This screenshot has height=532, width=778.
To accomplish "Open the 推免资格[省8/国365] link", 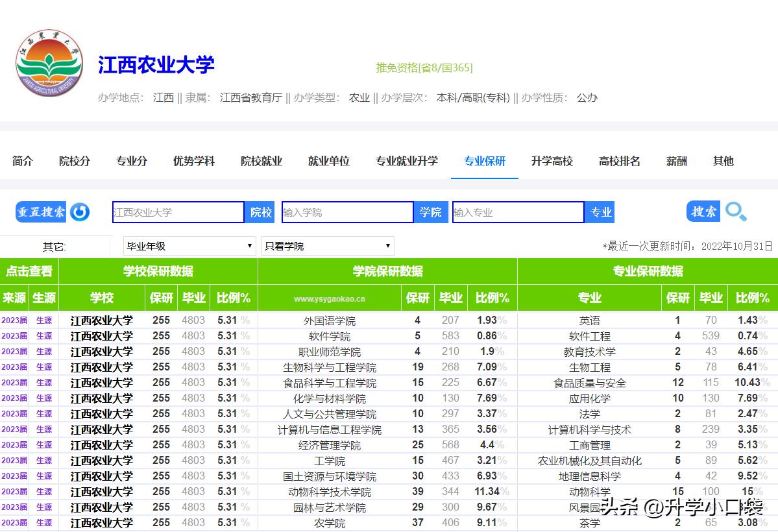I will (424, 67).
